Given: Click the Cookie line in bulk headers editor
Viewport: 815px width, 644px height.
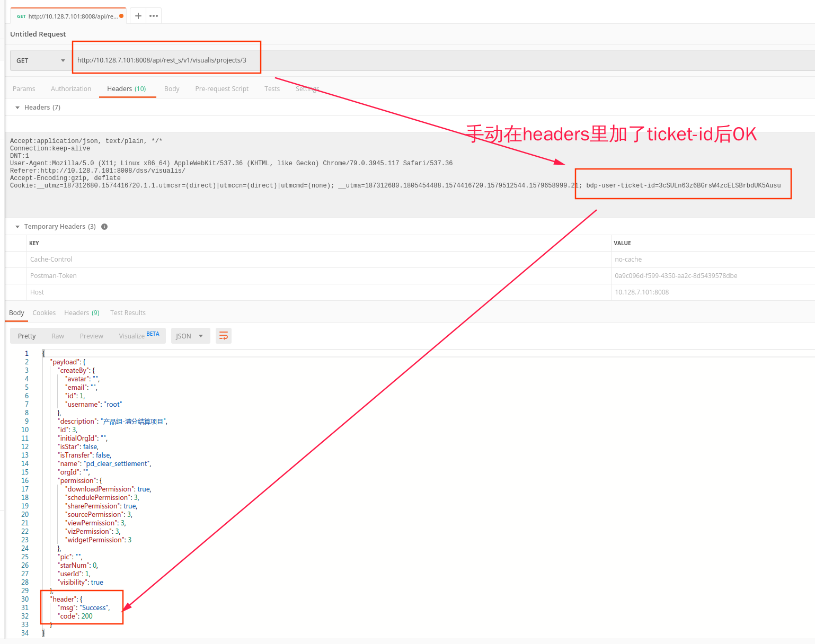Looking at the screenshot, I should tap(395, 186).
